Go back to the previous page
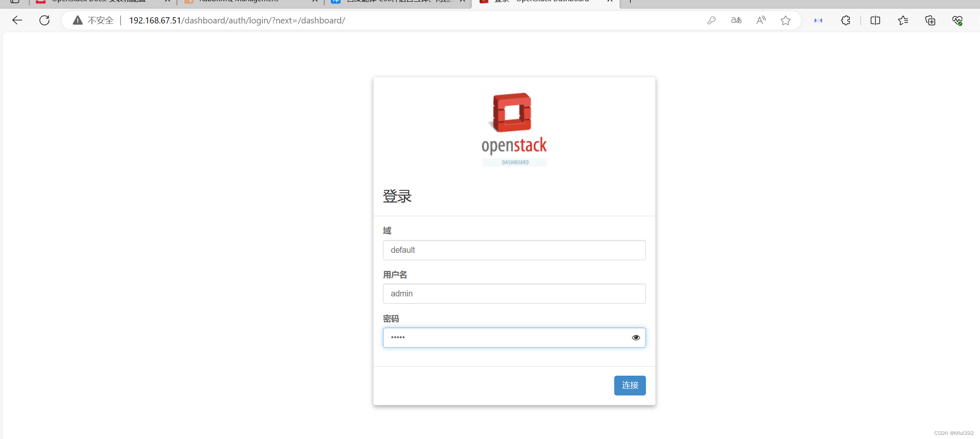Image resolution: width=980 pixels, height=439 pixels. pos(17,20)
